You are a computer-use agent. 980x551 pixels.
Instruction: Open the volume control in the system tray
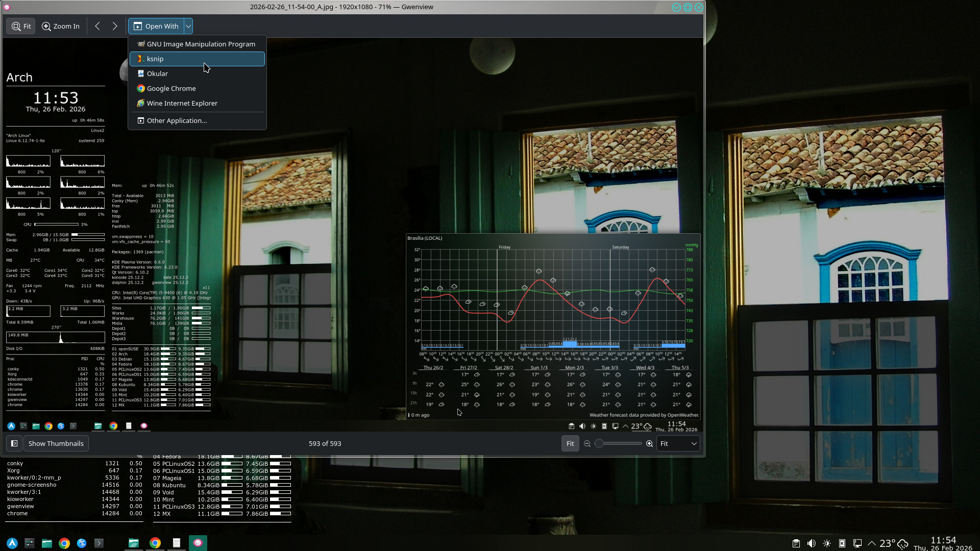811,543
